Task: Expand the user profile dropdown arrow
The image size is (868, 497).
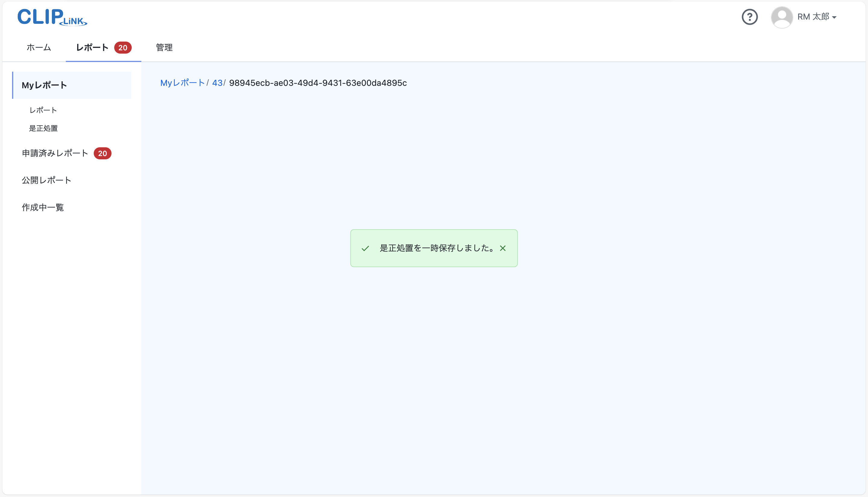Action: click(x=835, y=17)
